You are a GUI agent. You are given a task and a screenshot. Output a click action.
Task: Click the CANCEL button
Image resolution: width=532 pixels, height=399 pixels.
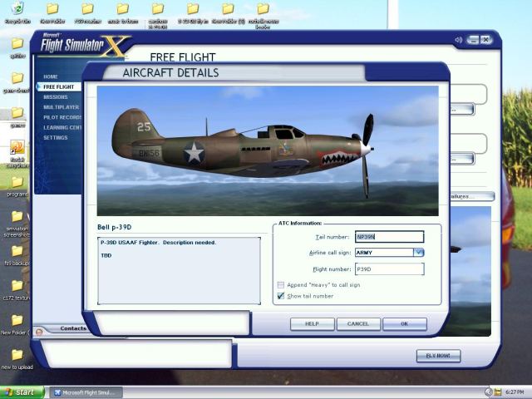coord(358,324)
